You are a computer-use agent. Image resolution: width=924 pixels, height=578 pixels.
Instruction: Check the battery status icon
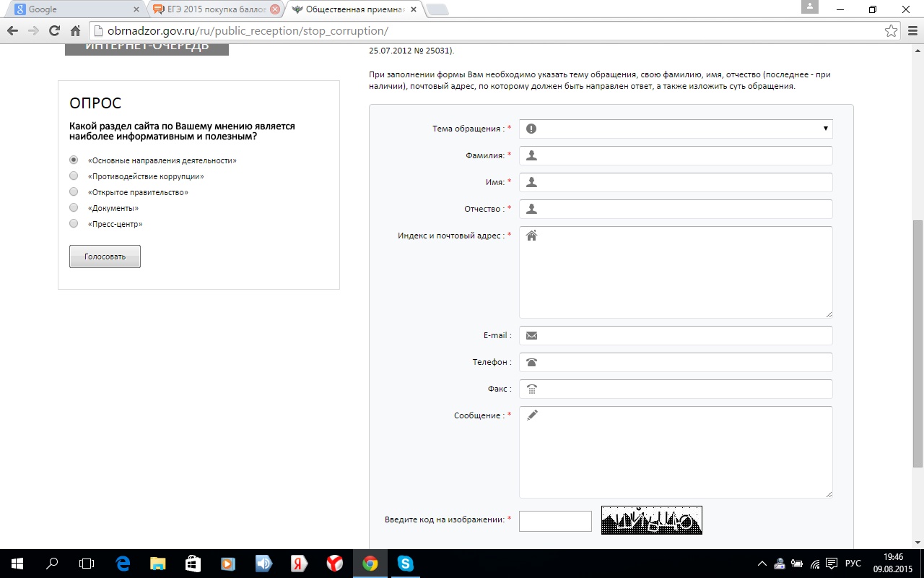[x=797, y=564]
